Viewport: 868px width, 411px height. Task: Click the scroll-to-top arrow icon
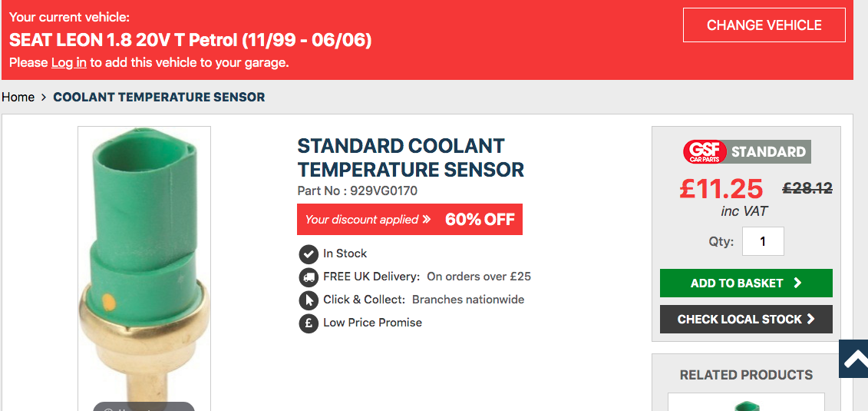click(854, 359)
